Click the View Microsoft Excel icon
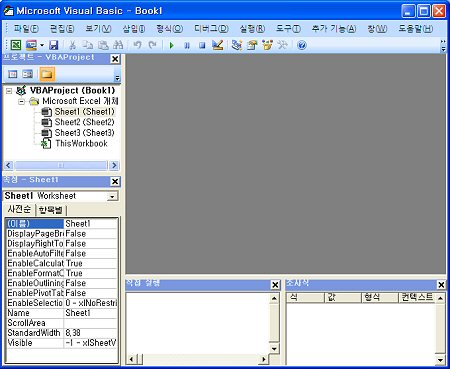The width and height of the screenshot is (450, 369). pyautogui.click(x=16, y=45)
